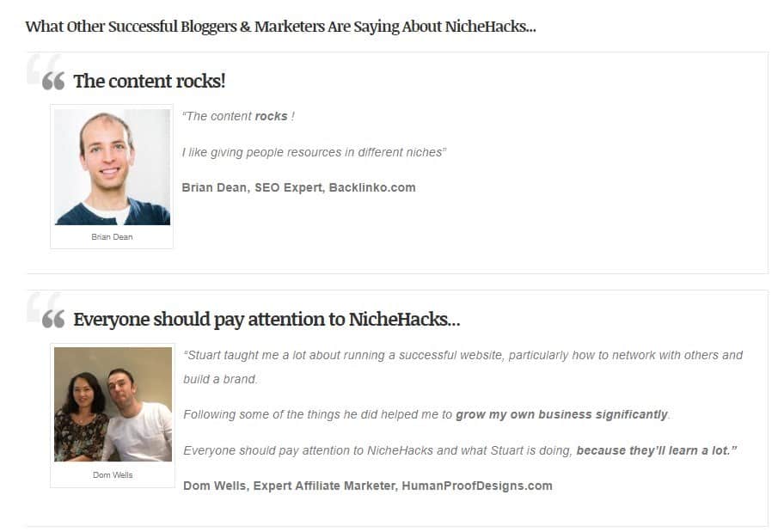Click the Backlinko.com attribution text
This screenshot has height=532, width=784.
pos(372,187)
